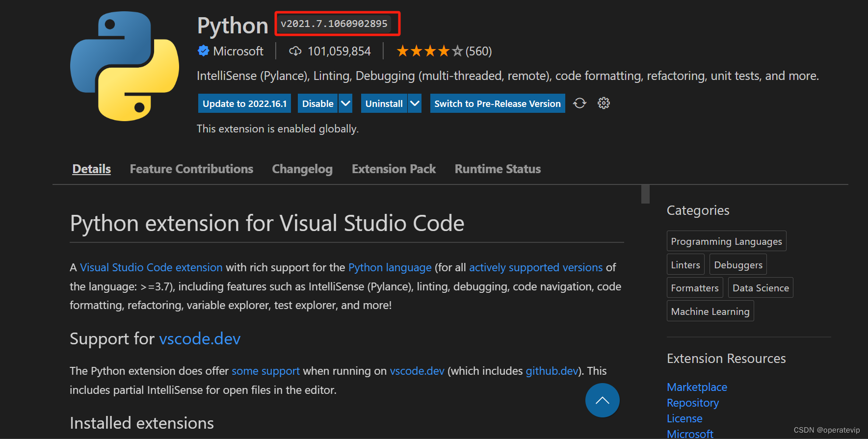868x439 pixels.
Task: Select the Linters category
Action: (x=685, y=264)
